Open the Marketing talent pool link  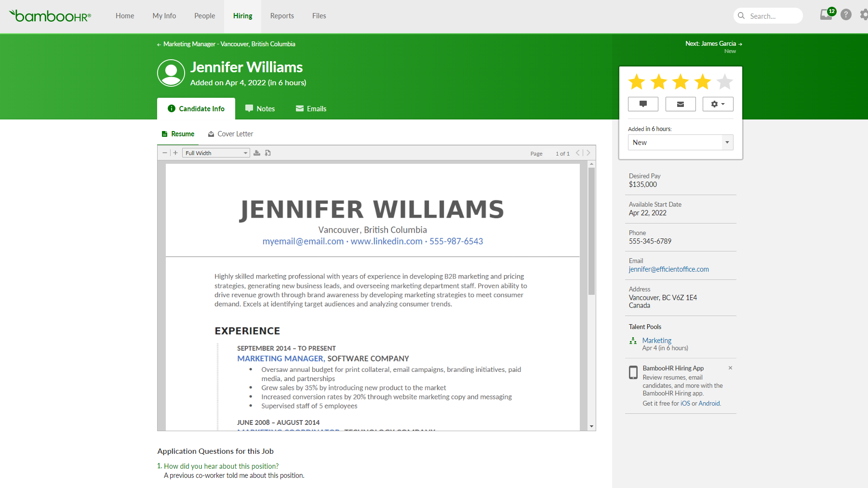656,340
